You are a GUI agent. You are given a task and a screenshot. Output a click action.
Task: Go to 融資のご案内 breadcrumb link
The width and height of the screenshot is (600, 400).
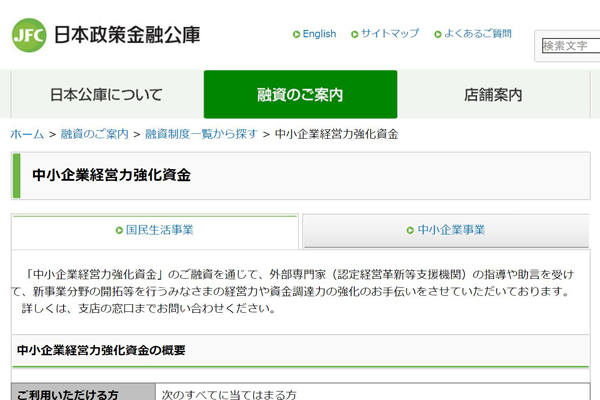(x=95, y=134)
